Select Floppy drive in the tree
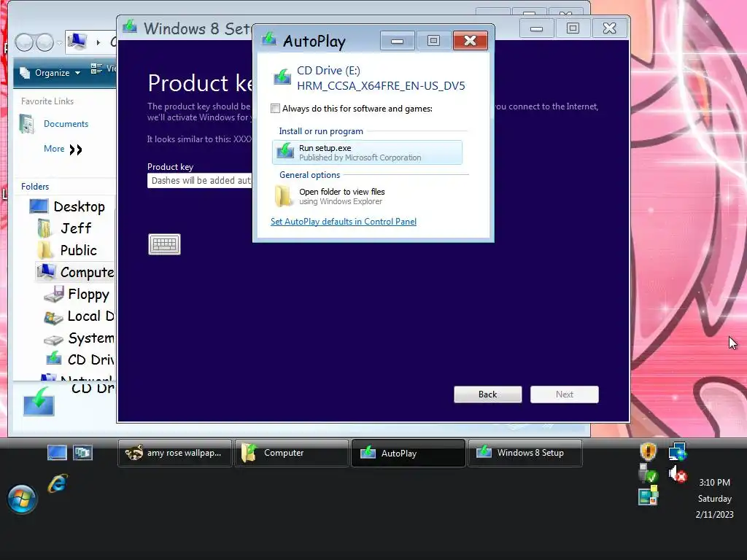This screenshot has width=747, height=560. (x=88, y=294)
